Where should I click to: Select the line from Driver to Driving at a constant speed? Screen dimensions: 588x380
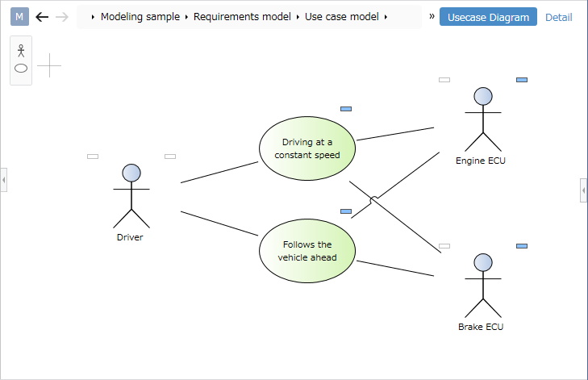coord(219,172)
